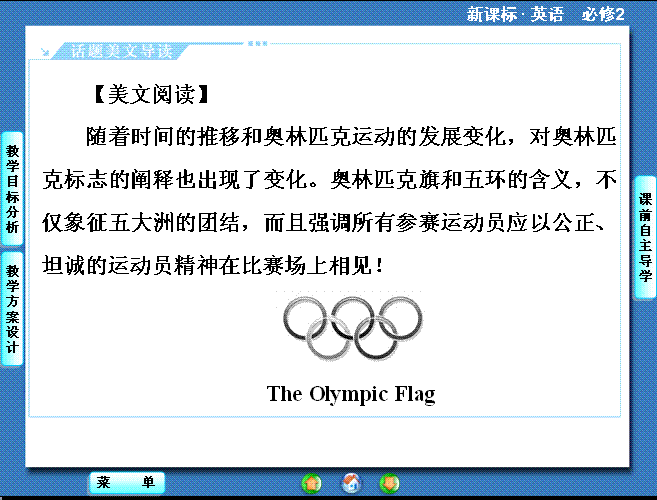657x500 pixels.
Task: Click the caption 'The Olympic Flag'
Action: (x=351, y=394)
